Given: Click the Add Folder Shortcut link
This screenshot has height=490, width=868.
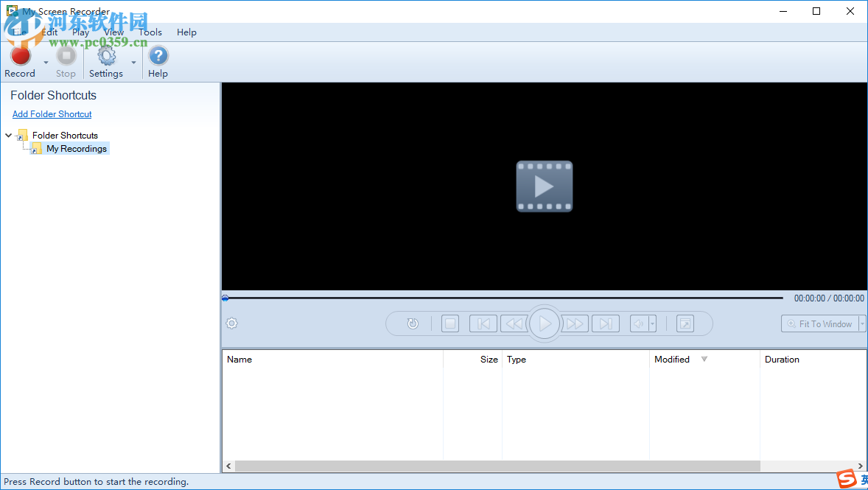Looking at the screenshot, I should tap(52, 113).
